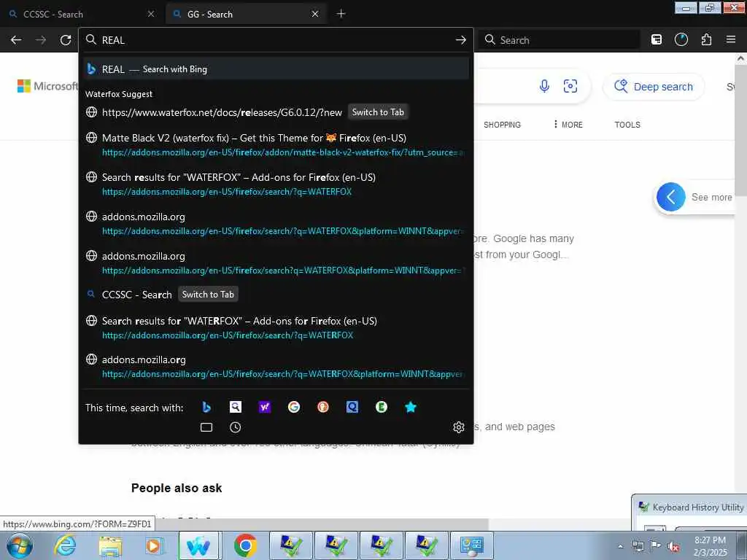Choose 'REAL — Search with Bing' suggestion
747x560 pixels.
[x=276, y=69]
